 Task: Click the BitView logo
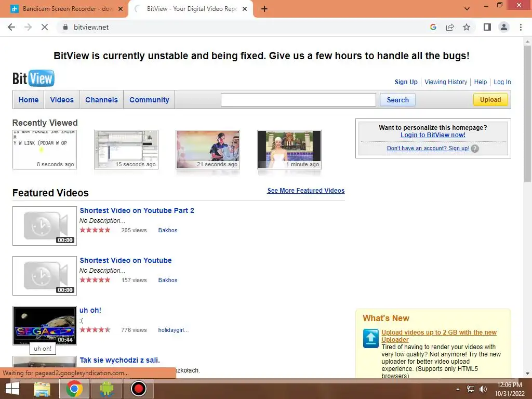click(33, 78)
